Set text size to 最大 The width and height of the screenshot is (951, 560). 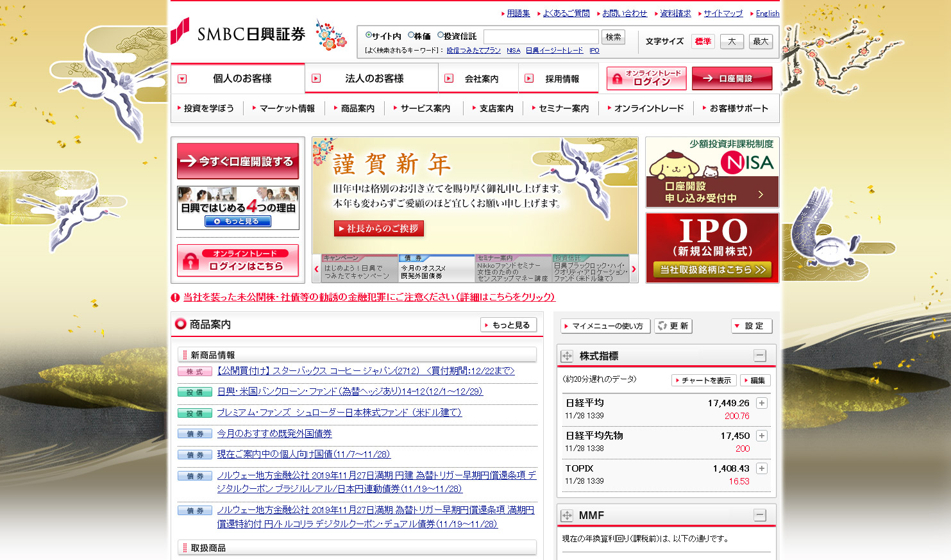pos(761,42)
